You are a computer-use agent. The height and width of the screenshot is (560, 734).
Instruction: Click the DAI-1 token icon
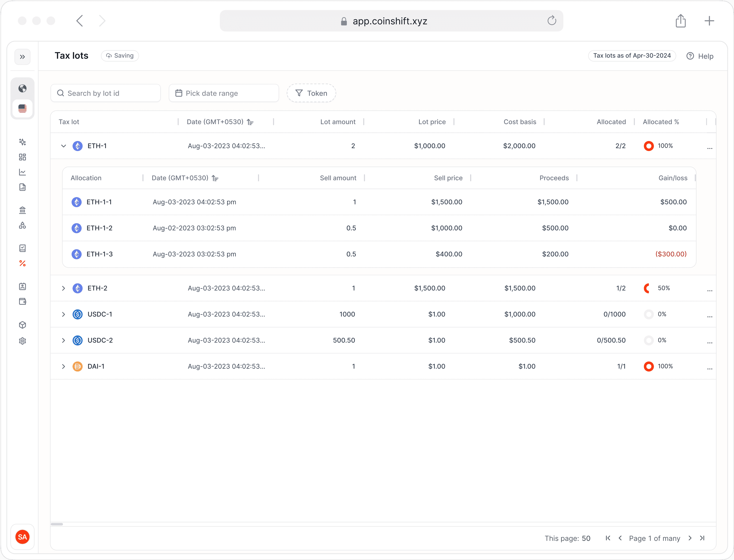(77, 366)
